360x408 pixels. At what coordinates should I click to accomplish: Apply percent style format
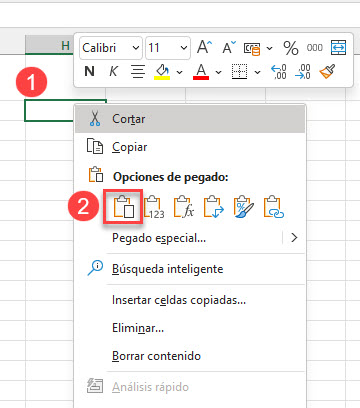[x=291, y=48]
